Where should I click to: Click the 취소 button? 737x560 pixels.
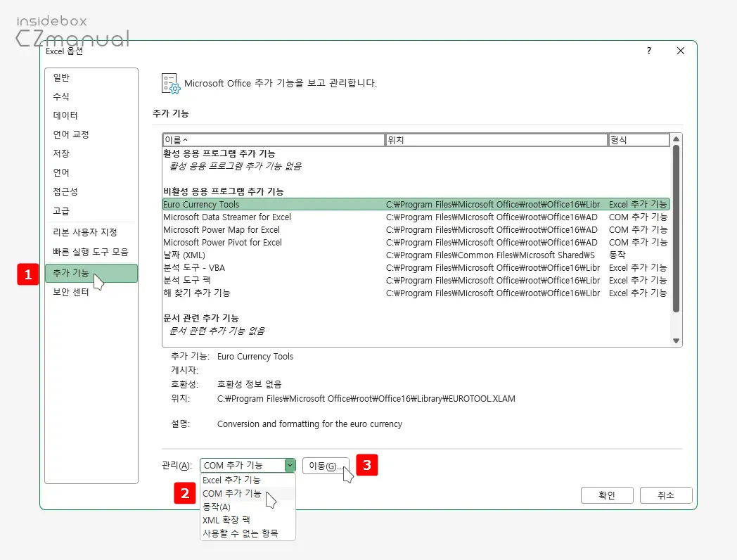pos(665,495)
